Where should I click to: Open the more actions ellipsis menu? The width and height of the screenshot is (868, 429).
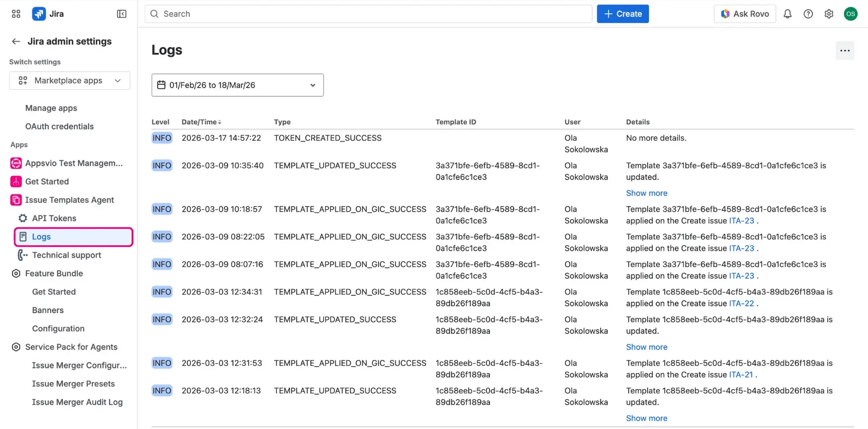[x=845, y=50]
